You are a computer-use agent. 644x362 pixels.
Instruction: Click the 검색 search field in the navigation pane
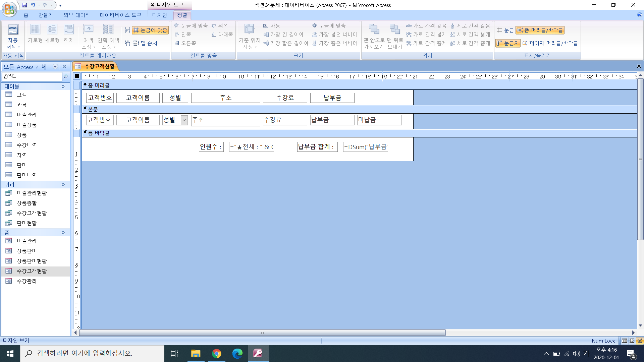pos(32,77)
